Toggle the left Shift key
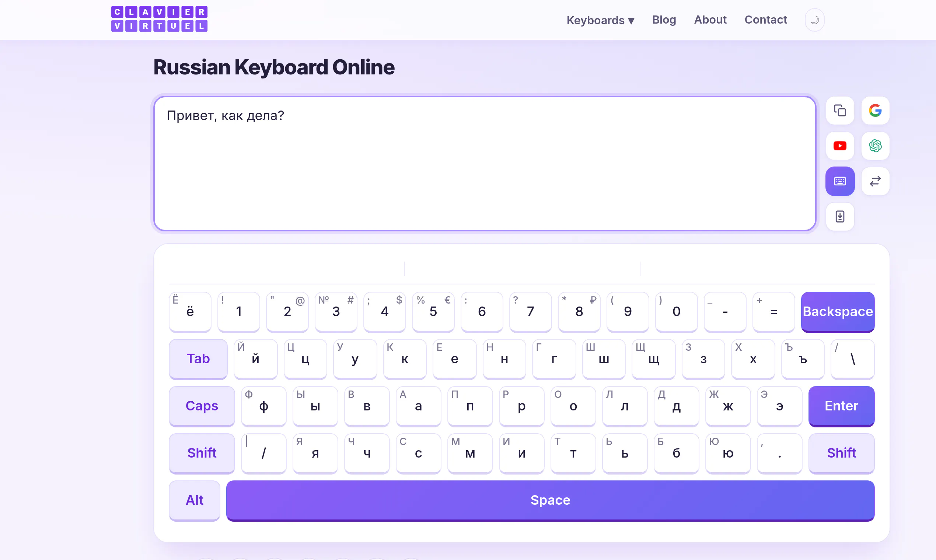 click(x=202, y=453)
